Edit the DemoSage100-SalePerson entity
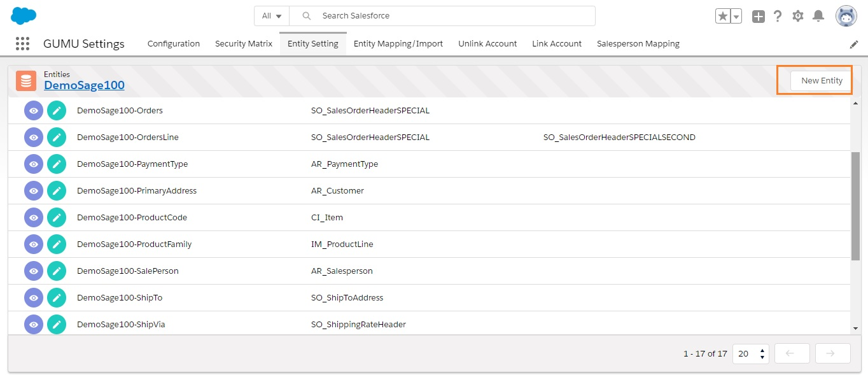The width and height of the screenshot is (868, 375). click(57, 271)
